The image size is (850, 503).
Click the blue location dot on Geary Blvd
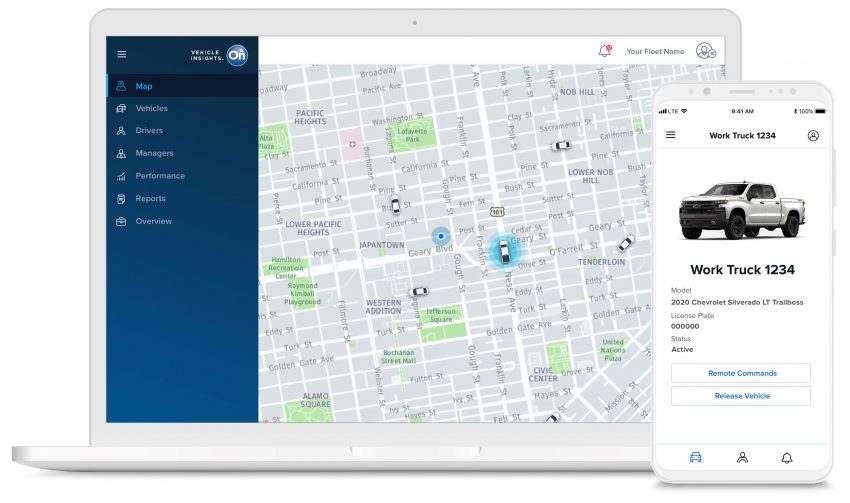tap(441, 236)
